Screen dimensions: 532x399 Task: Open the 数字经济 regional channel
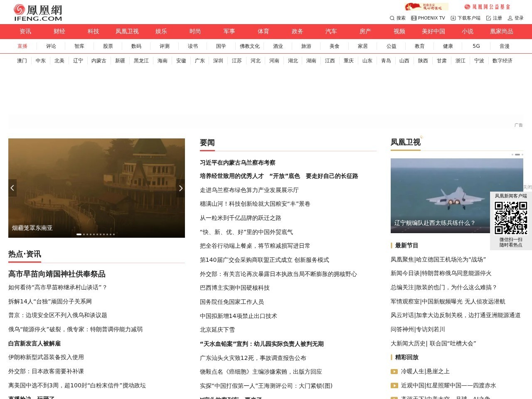502,61
